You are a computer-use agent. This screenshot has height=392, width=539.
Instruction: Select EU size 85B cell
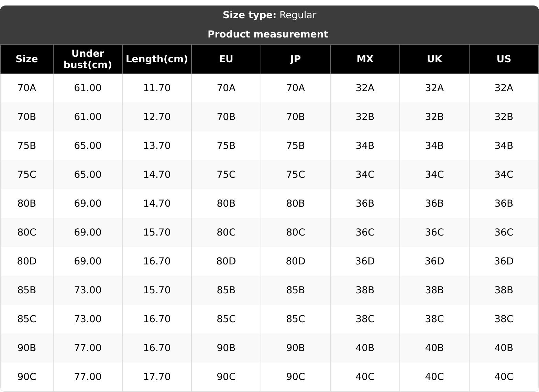coord(226,290)
